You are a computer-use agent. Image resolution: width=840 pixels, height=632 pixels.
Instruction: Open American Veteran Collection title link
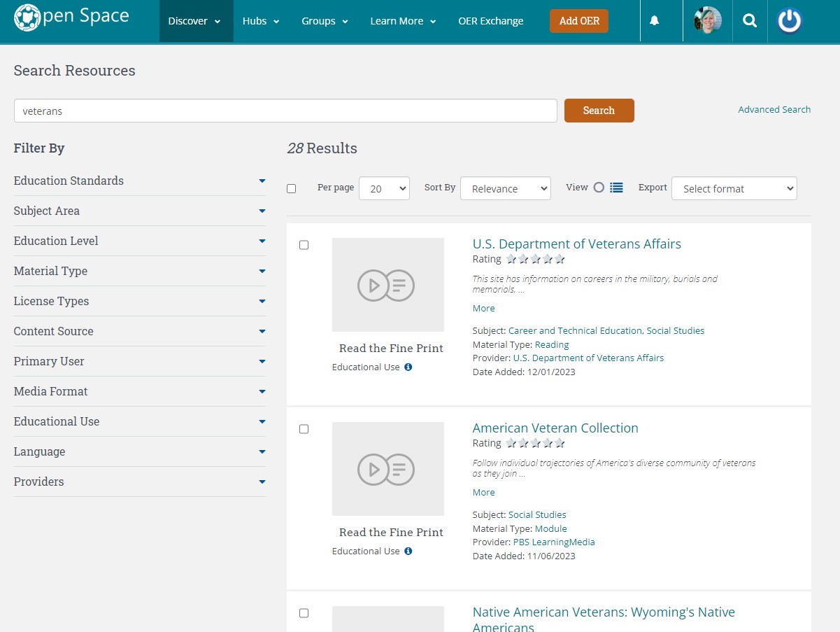pyautogui.click(x=555, y=428)
